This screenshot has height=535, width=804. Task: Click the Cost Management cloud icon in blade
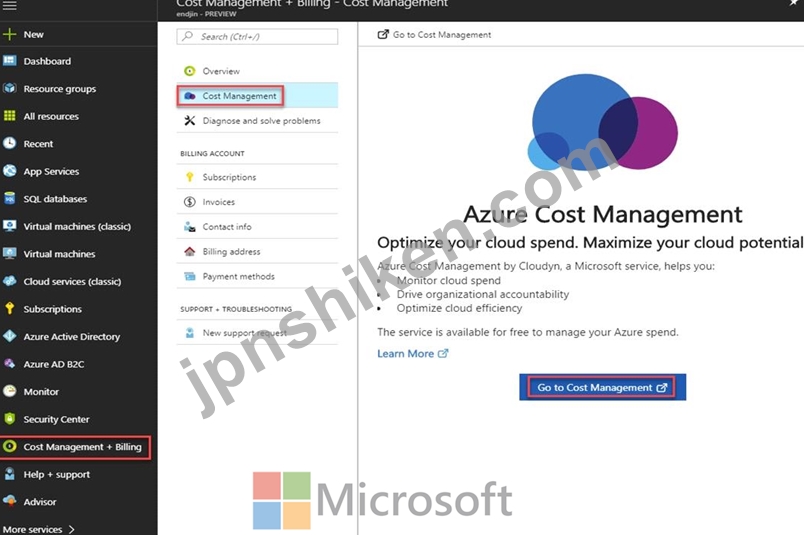(x=190, y=95)
